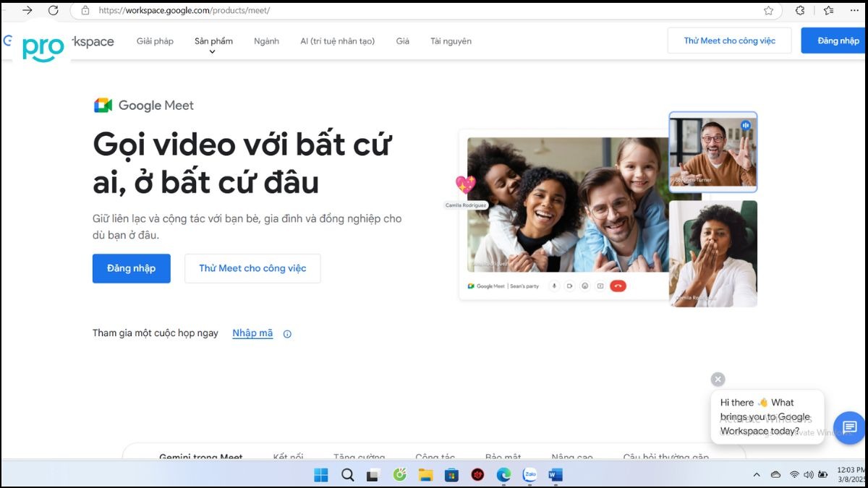
Task: Open the blue chat assistant button
Action: coord(849,427)
